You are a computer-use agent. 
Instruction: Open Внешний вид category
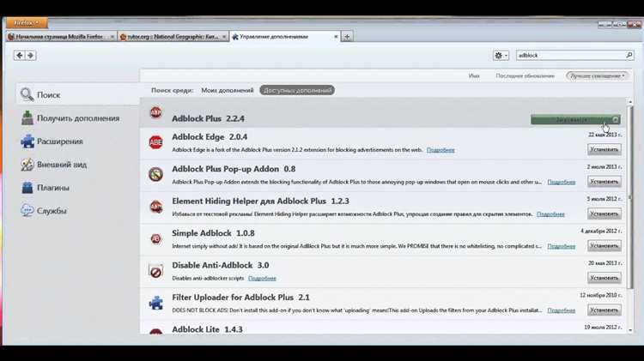pos(78,165)
